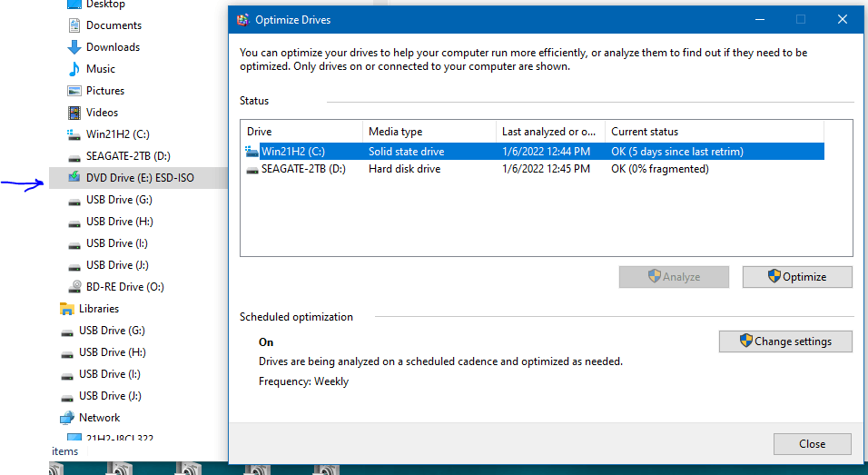The width and height of the screenshot is (868, 475).
Task: Select the Win21H2 (C:) solid state drive row
Action: click(x=534, y=151)
